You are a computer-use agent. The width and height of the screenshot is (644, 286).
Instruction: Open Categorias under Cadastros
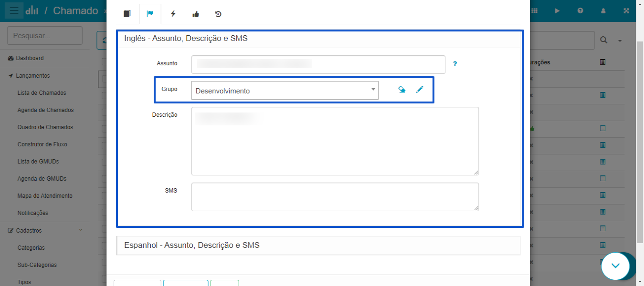click(31, 248)
